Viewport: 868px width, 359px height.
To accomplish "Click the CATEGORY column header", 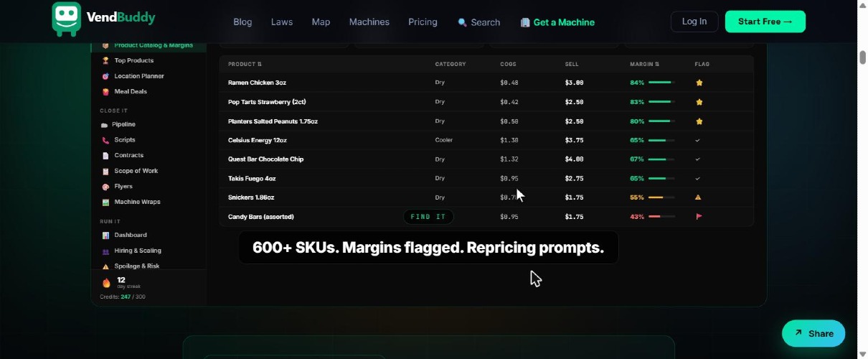I will tap(450, 65).
